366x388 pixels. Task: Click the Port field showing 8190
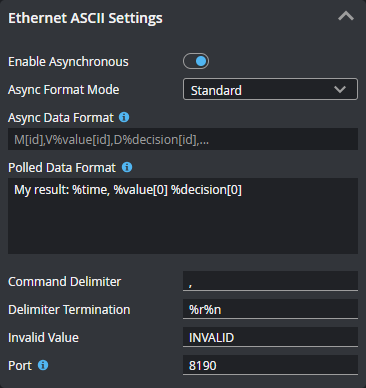pyautogui.click(x=270, y=365)
